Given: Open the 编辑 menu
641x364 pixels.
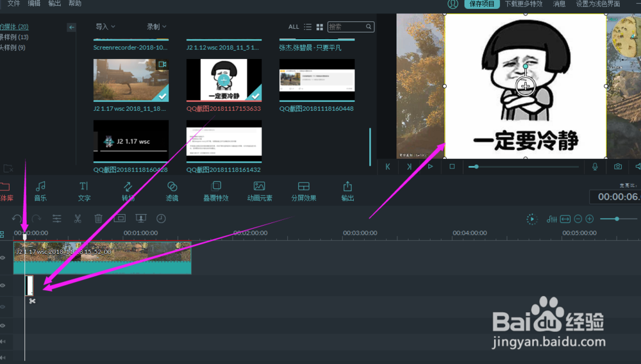Looking at the screenshot, I should coord(34,4).
